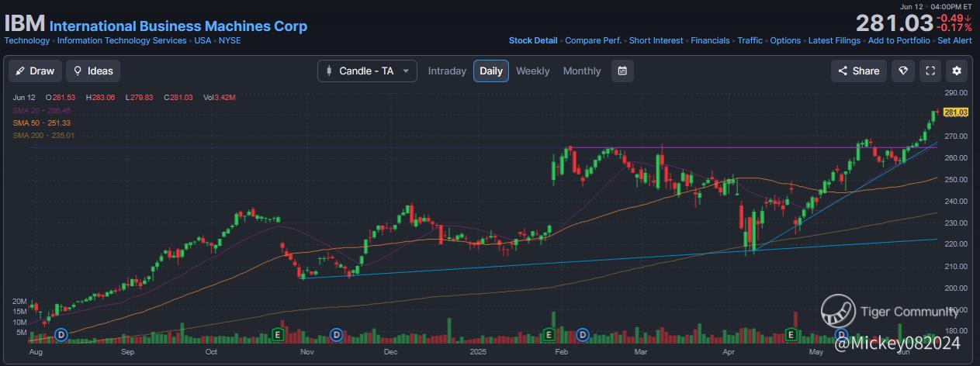This screenshot has height=366, width=980.
Task: Click the Technology sector link
Action: [27, 40]
